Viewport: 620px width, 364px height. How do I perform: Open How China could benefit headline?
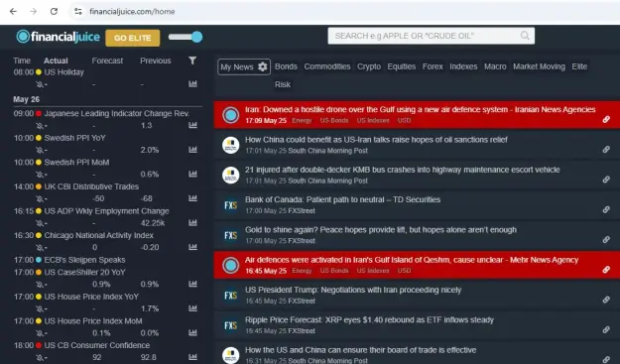tap(376, 140)
